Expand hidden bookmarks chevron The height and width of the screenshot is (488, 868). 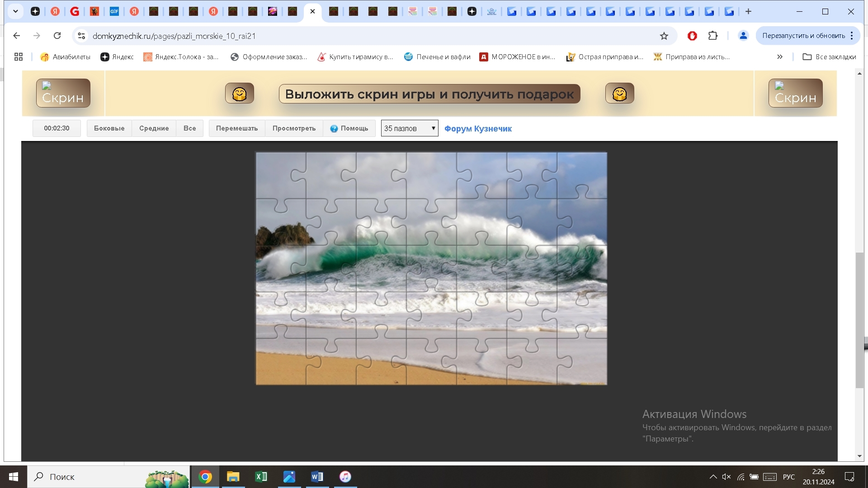(x=780, y=57)
